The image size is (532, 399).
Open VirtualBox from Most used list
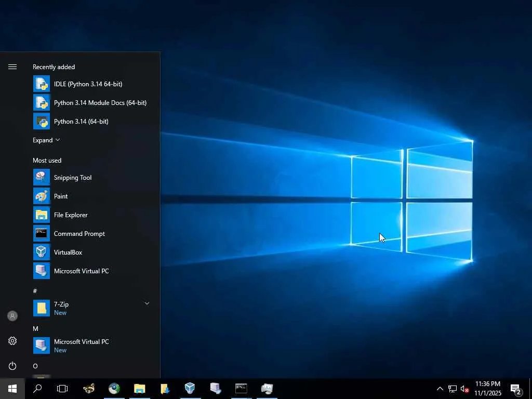tap(92, 252)
